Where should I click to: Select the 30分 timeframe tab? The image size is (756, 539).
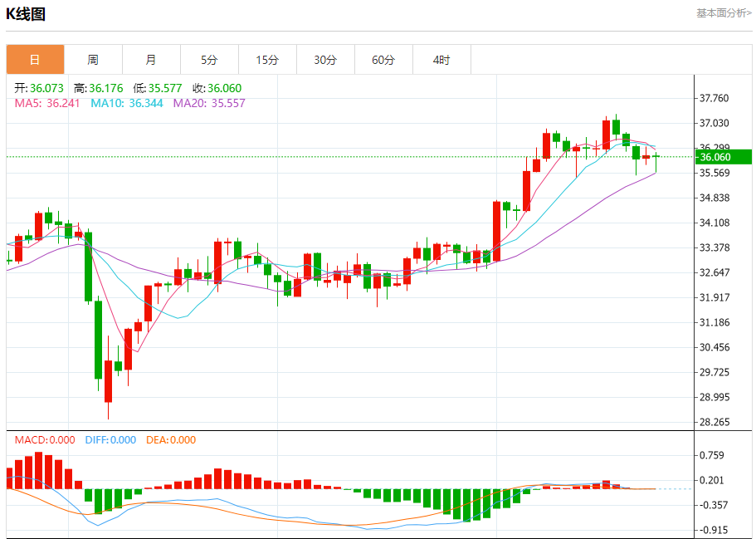pyautogui.click(x=325, y=60)
